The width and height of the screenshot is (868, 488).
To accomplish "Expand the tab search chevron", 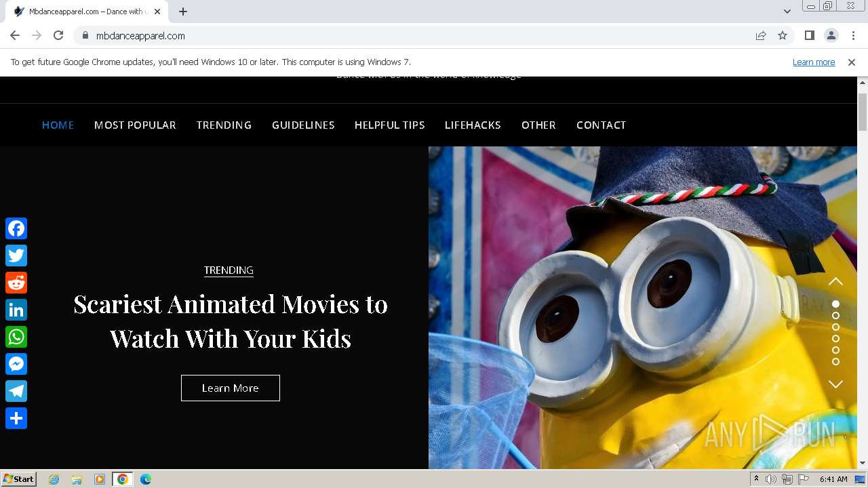I will click(787, 12).
